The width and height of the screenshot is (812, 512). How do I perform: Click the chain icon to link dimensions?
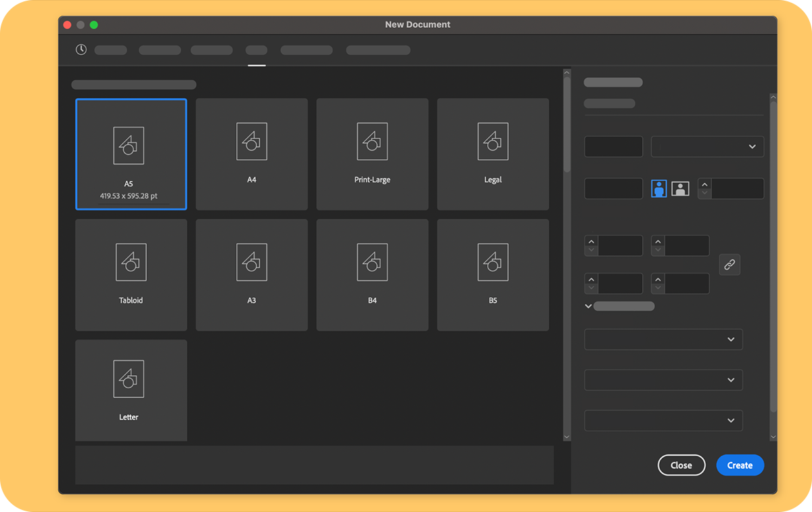(729, 264)
